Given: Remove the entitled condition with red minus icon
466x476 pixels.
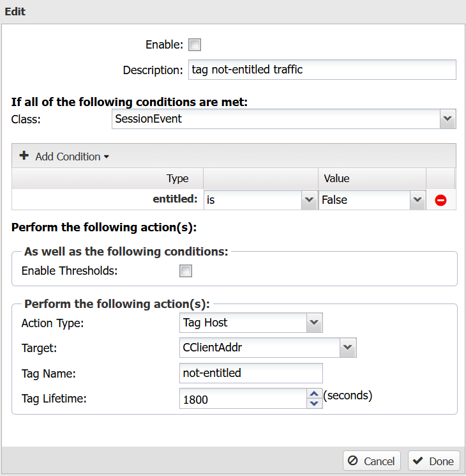Looking at the screenshot, I should (440, 201).
